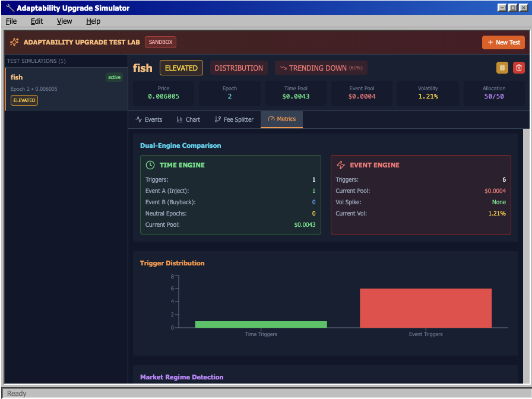Viewport: 532px width, 399px height.
Task: Click the Event Pool value $0.0004 card
Action: click(x=362, y=93)
